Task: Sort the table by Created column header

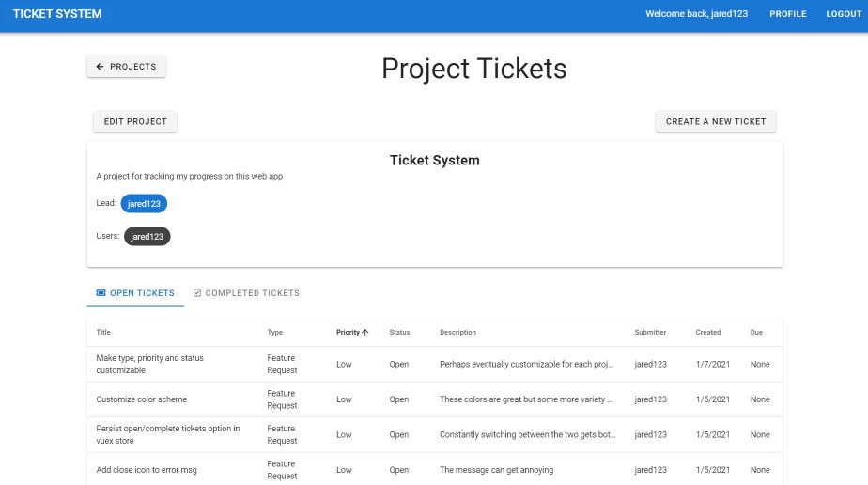Action: click(708, 332)
